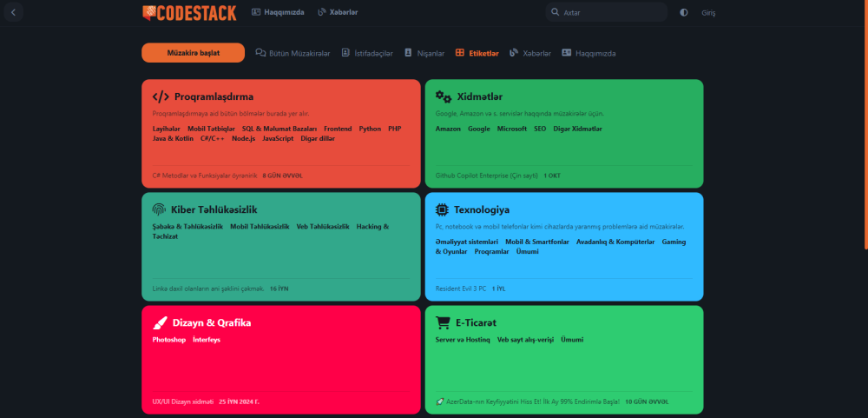Click the Xidmətlər gears icon
The width and height of the screenshot is (868, 418).
pos(444,96)
